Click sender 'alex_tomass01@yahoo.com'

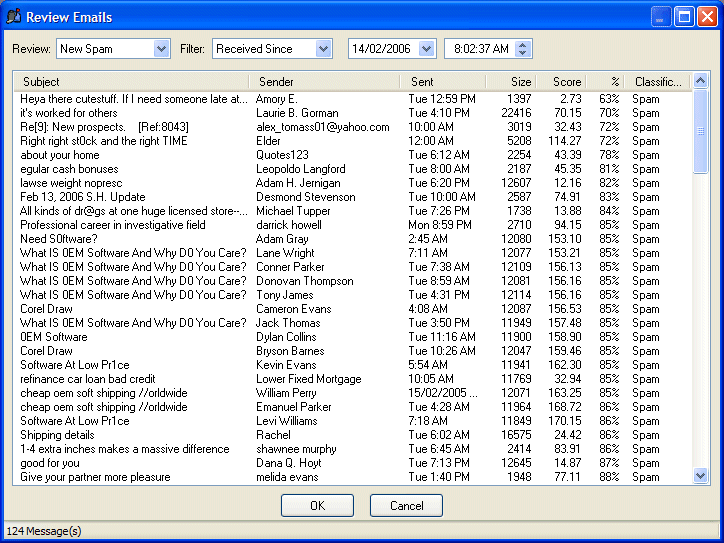coord(323,127)
